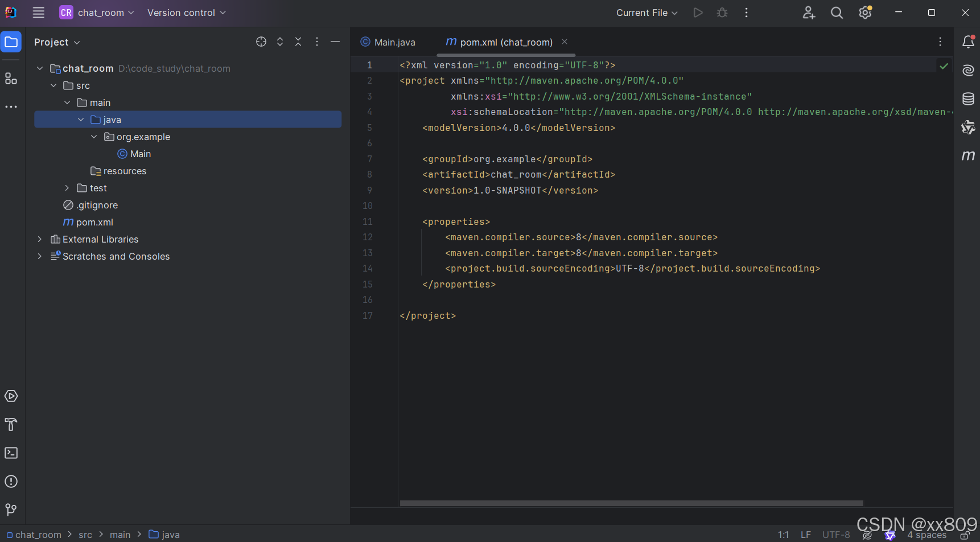Expand all items in Project tree
Screen dimensions: 980x542
[x=280, y=42]
